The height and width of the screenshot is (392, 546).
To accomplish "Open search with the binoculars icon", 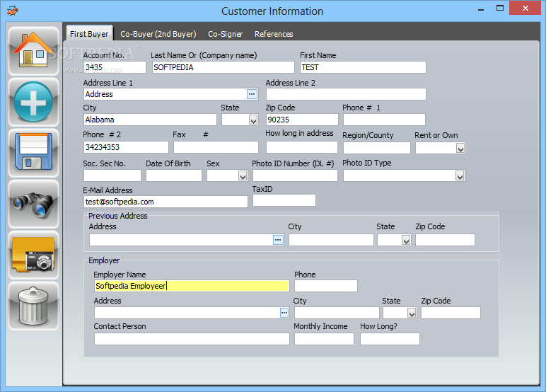I will pyautogui.click(x=33, y=204).
